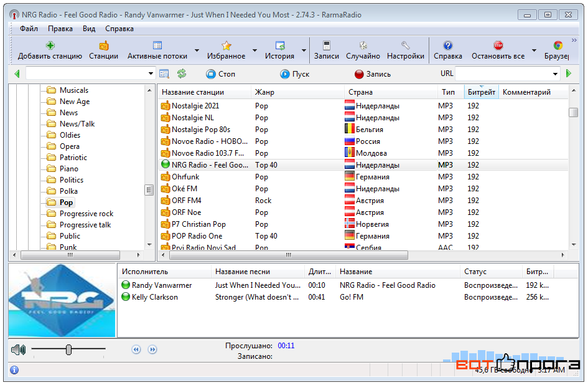Open the Favorites (Избранное) star
588x385 pixels.
(x=226, y=50)
